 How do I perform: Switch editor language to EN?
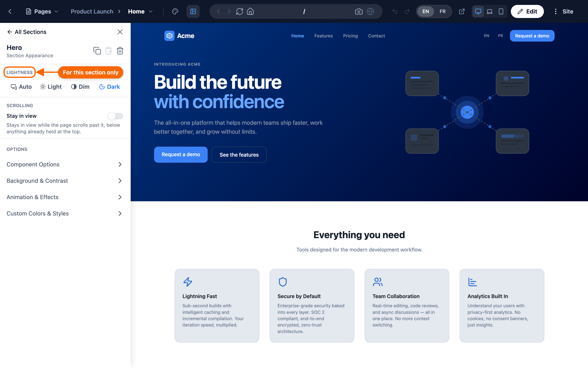tap(425, 11)
